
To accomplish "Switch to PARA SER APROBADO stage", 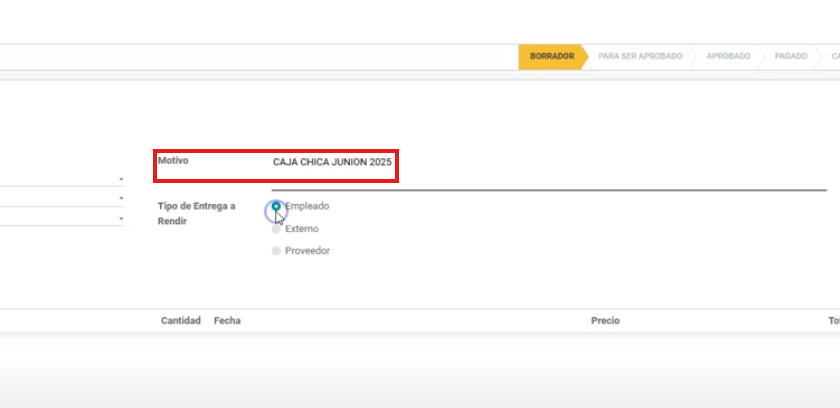I will [640, 57].
